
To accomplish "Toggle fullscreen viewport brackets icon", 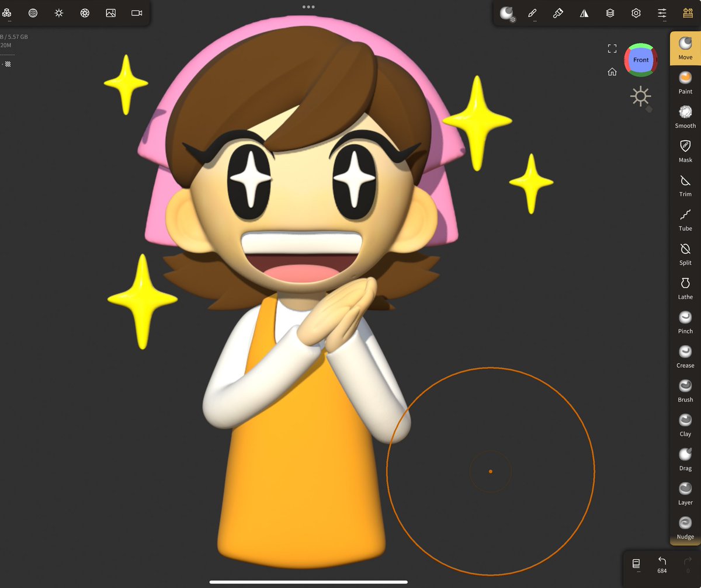I will coord(612,48).
